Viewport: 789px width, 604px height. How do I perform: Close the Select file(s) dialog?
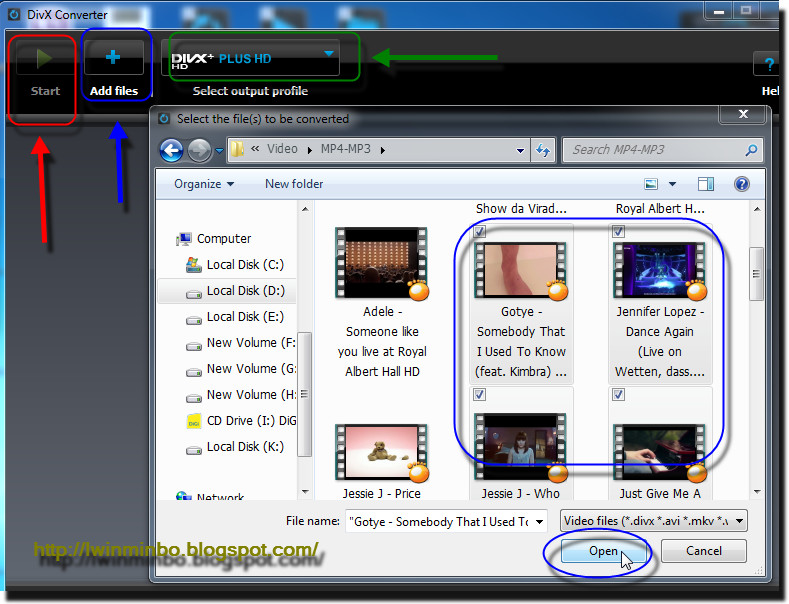point(743,114)
